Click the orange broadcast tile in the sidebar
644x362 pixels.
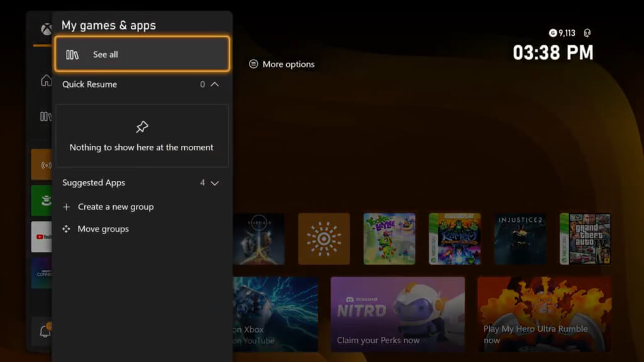42,165
